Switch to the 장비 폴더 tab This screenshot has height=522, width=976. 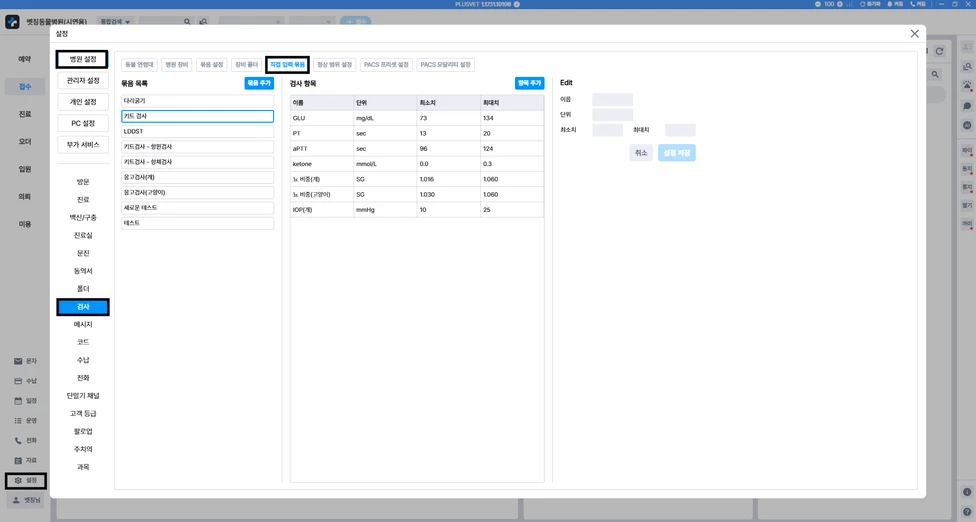tap(246, 65)
